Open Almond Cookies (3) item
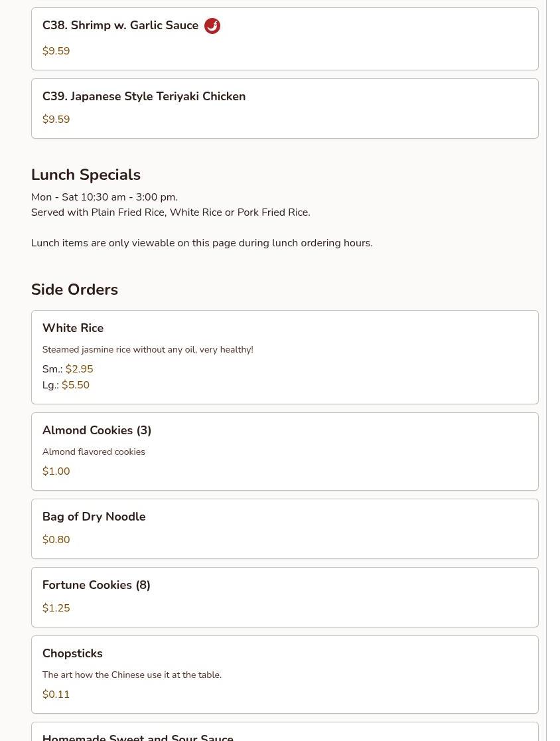This screenshot has width=560, height=741. (97, 430)
